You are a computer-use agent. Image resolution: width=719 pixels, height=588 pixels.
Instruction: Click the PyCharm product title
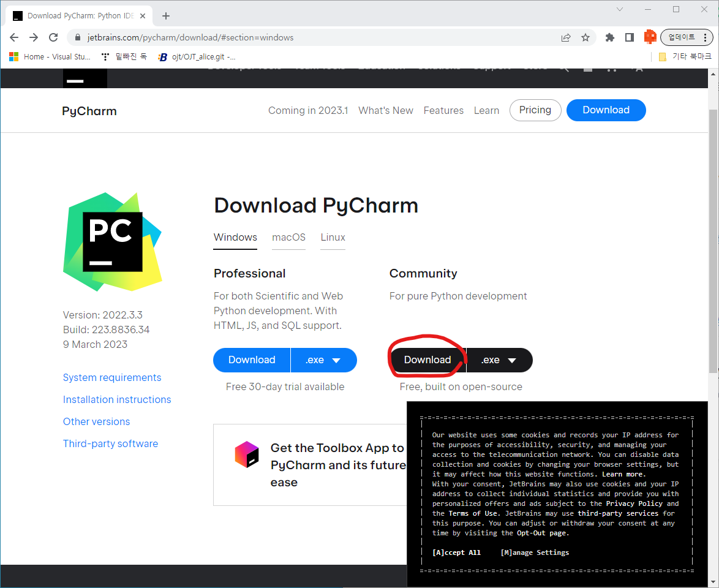coord(89,111)
